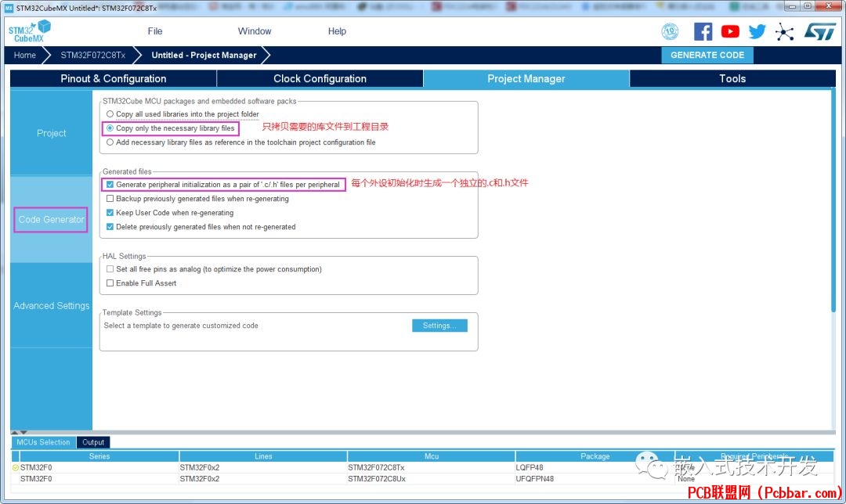846x504 pixels.
Task: Select Copy only the necessary library files
Action: point(110,128)
